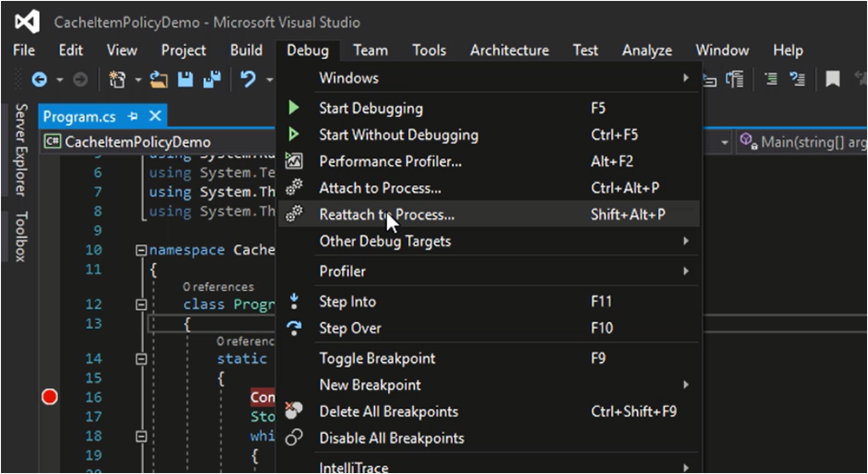
Task: Select the IntelliTrace menu entry
Action: pyautogui.click(x=489, y=466)
